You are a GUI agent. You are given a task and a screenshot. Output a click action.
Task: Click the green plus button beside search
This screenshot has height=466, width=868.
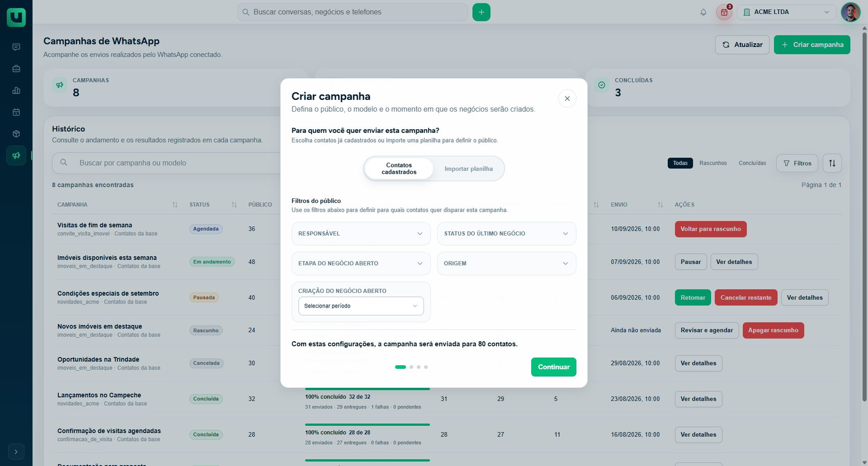(x=481, y=12)
